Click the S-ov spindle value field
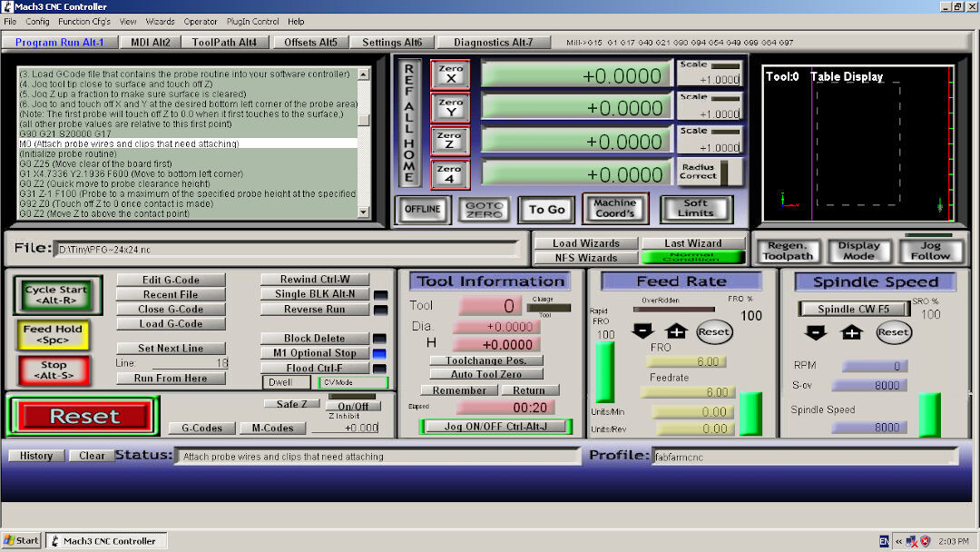 [868, 385]
